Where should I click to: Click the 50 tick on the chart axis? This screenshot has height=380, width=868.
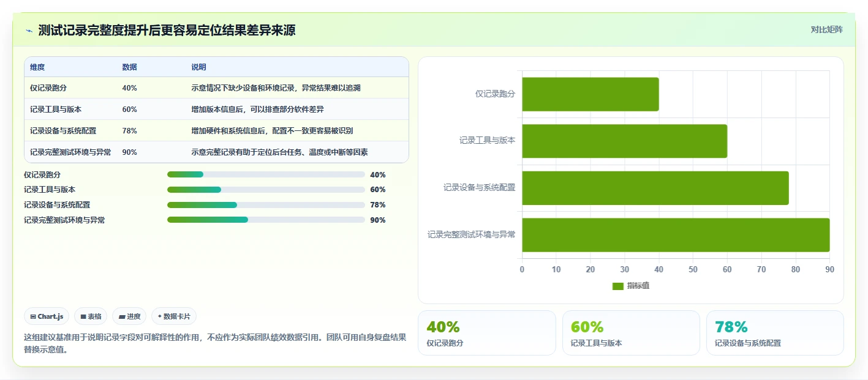(x=693, y=270)
